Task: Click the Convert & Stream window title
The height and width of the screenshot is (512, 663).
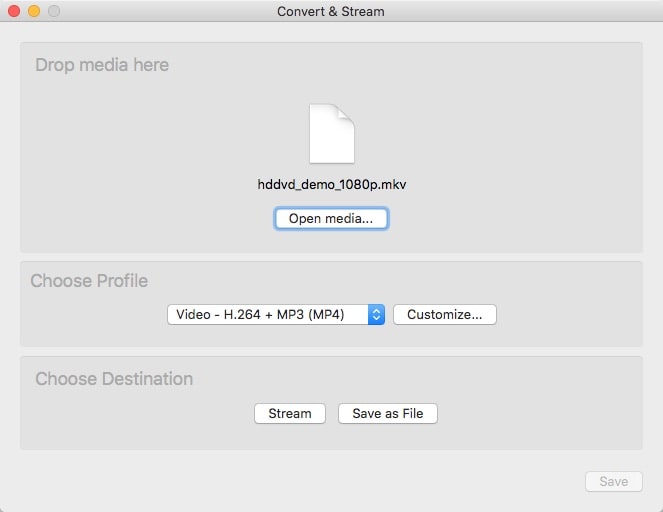Action: pos(331,11)
